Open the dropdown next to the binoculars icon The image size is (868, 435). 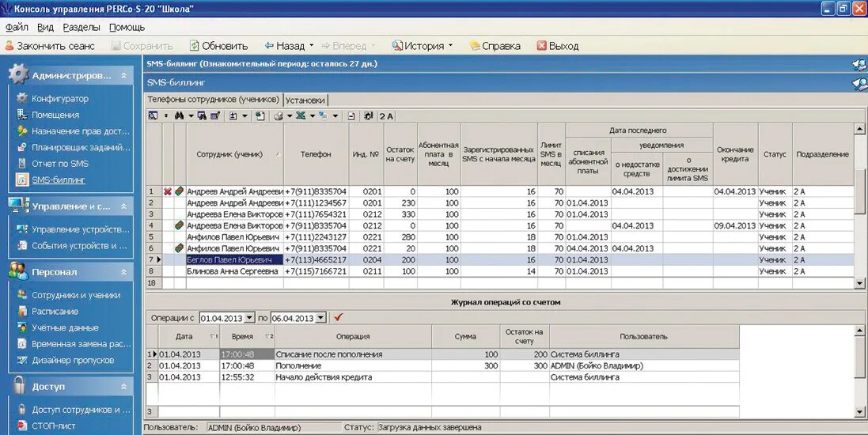(191, 116)
